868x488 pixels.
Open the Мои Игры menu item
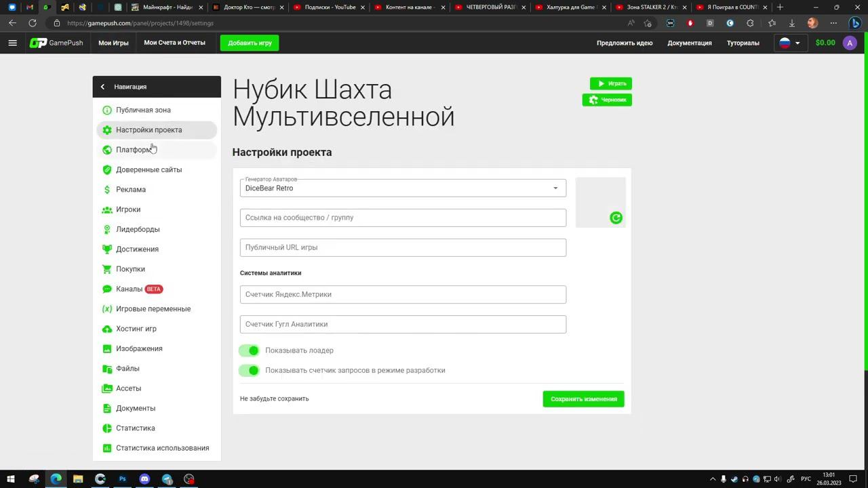113,43
